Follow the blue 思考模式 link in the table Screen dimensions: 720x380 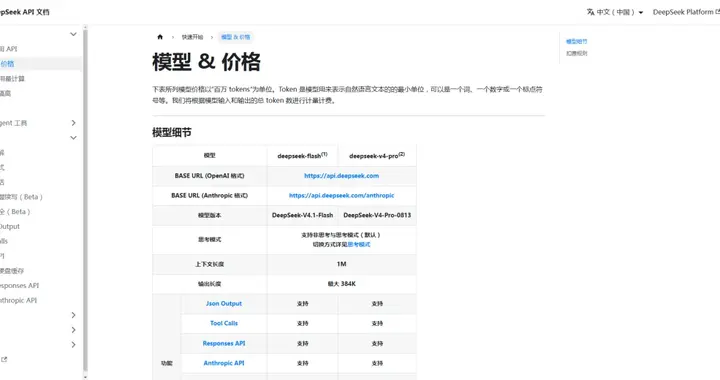click(359, 245)
